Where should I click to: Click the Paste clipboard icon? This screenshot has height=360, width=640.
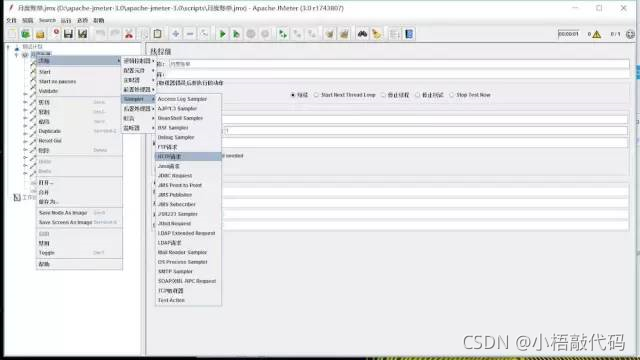tap(158, 34)
